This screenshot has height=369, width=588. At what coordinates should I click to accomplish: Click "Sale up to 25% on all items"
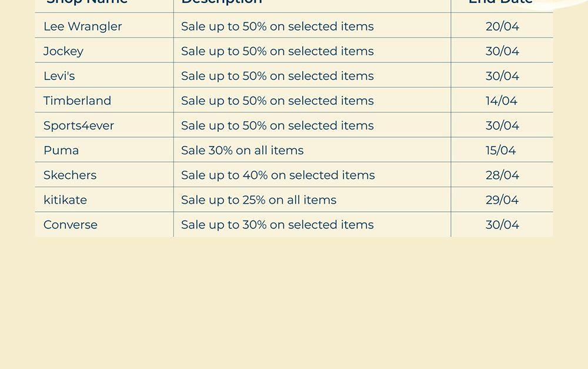[259, 200]
